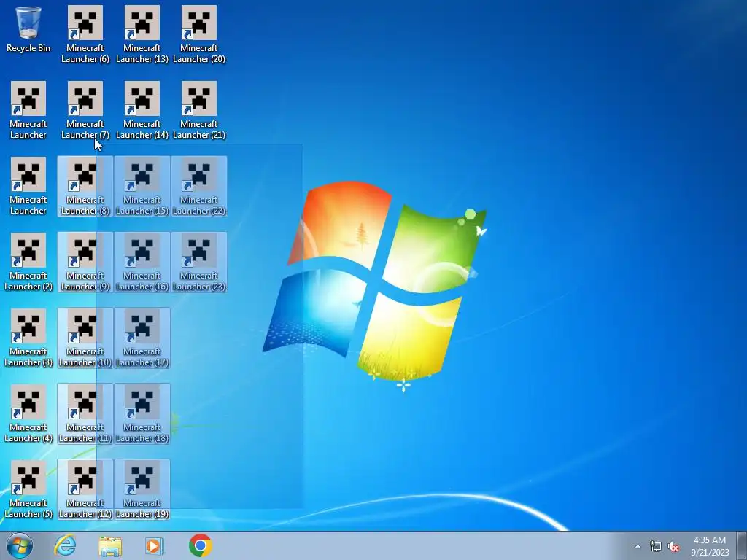Viewport: 747px width, 560px height.
Task: Click the Minecraft Launcher (8) shortcut
Action: tap(85, 186)
